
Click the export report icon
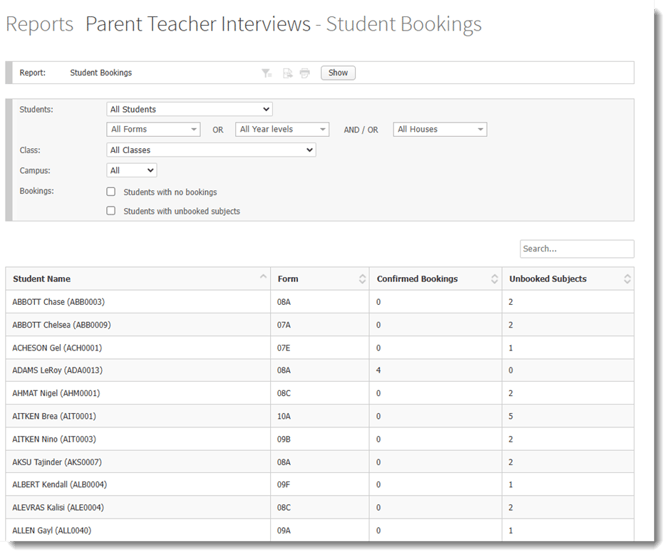point(287,73)
